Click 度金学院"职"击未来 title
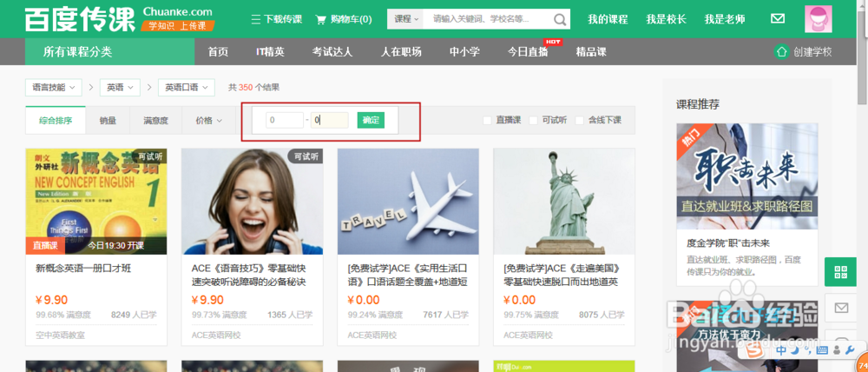This screenshot has height=372, width=868. click(x=728, y=243)
